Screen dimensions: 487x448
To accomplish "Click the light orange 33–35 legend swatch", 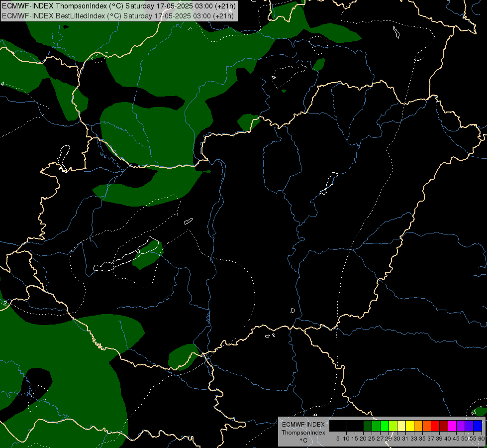I will point(418,426).
